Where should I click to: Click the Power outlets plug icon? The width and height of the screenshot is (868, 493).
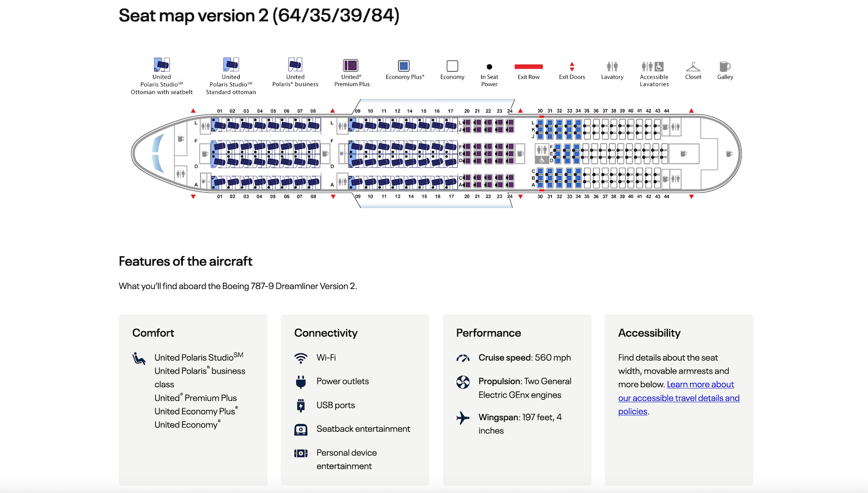point(301,382)
